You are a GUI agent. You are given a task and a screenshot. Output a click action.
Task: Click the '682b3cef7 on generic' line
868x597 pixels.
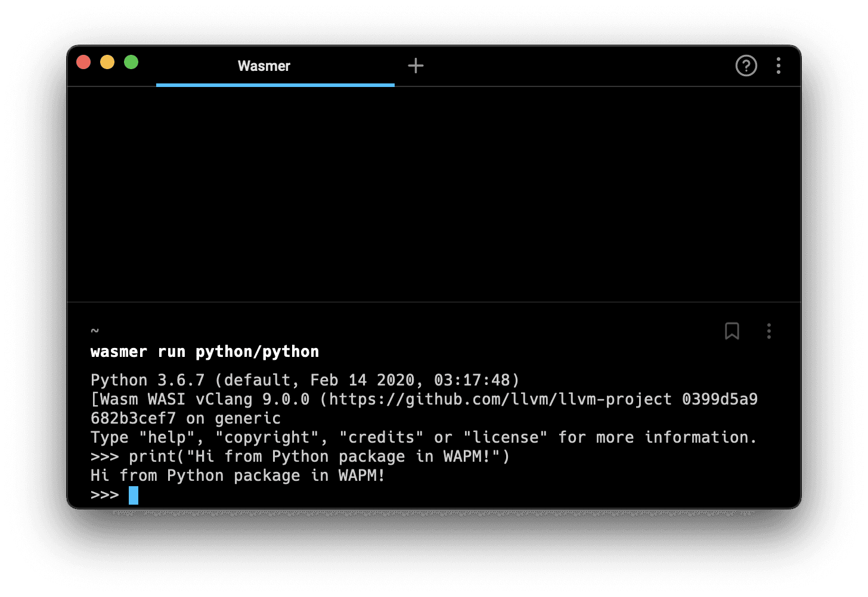click(185, 418)
